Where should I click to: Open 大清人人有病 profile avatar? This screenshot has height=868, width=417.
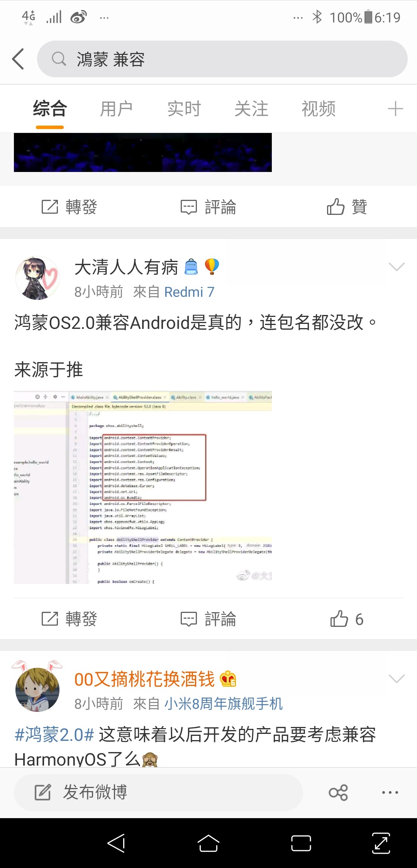pyautogui.click(x=37, y=278)
